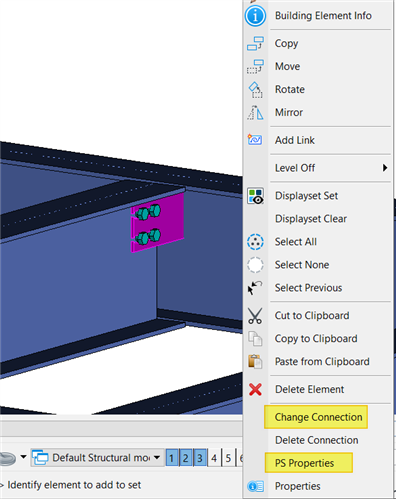The height and width of the screenshot is (499, 396).
Task: Click the Copy element icon
Action: coord(255,43)
